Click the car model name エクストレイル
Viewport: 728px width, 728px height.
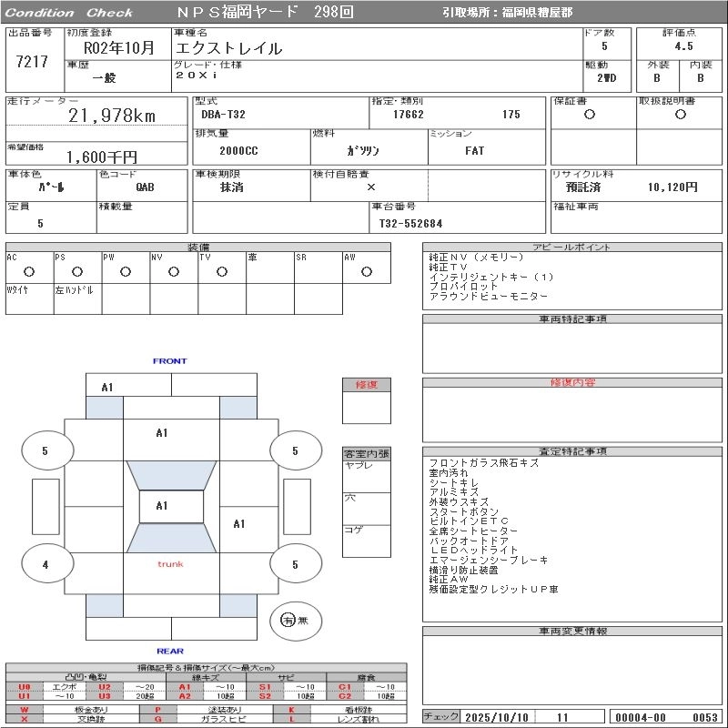pos(229,48)
